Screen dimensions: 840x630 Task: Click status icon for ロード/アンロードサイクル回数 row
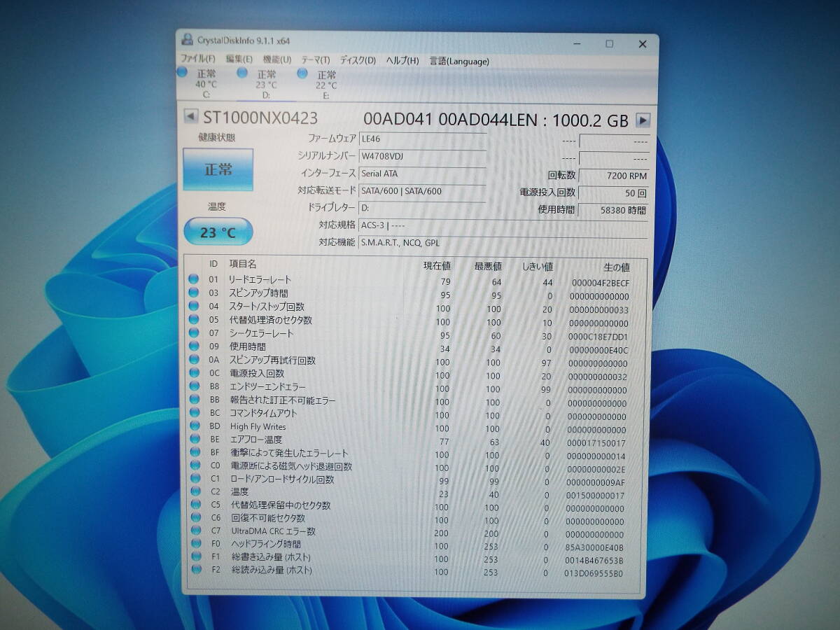tap(194, 479)
